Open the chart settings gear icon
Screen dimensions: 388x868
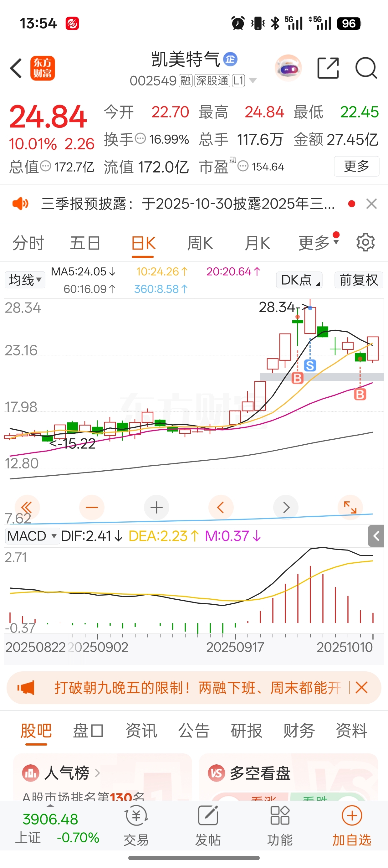[365, 242]
